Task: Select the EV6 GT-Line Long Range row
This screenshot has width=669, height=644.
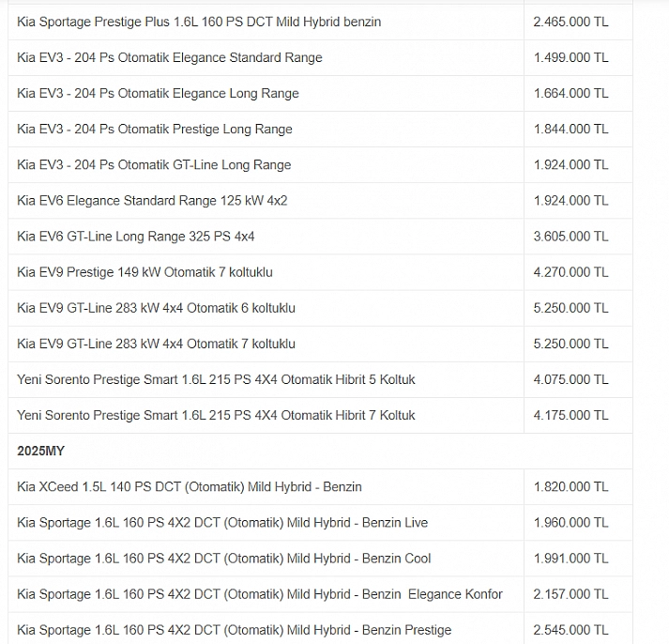Action: tap(320, 237)
